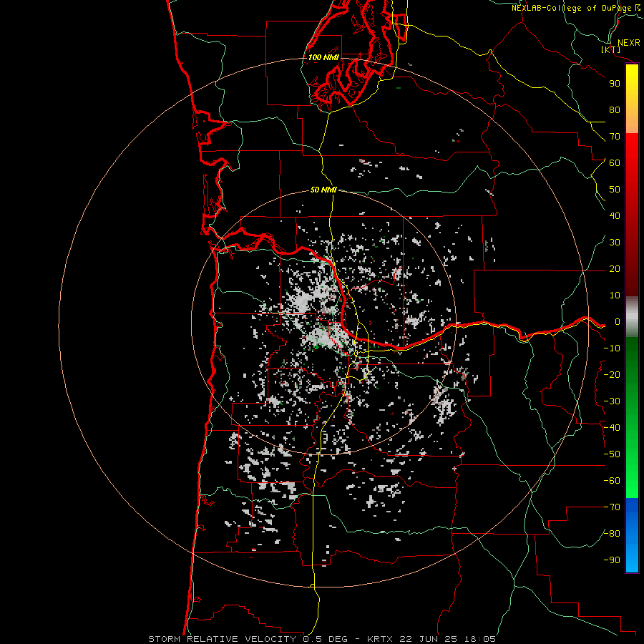Pick the gray zero-velocity segment of the color bar
Viewport: 644px width, 644px height.
pos(632,317)
